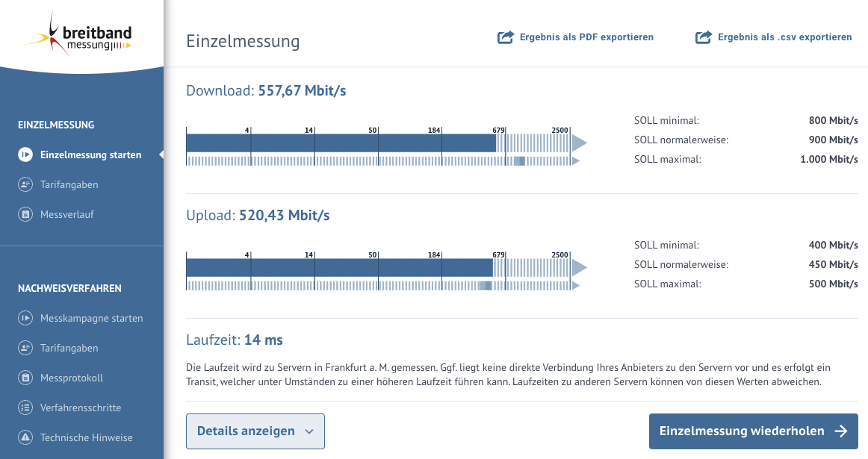Select Messkampagne starten in the sidebar
868x459 pixels.
92,318
